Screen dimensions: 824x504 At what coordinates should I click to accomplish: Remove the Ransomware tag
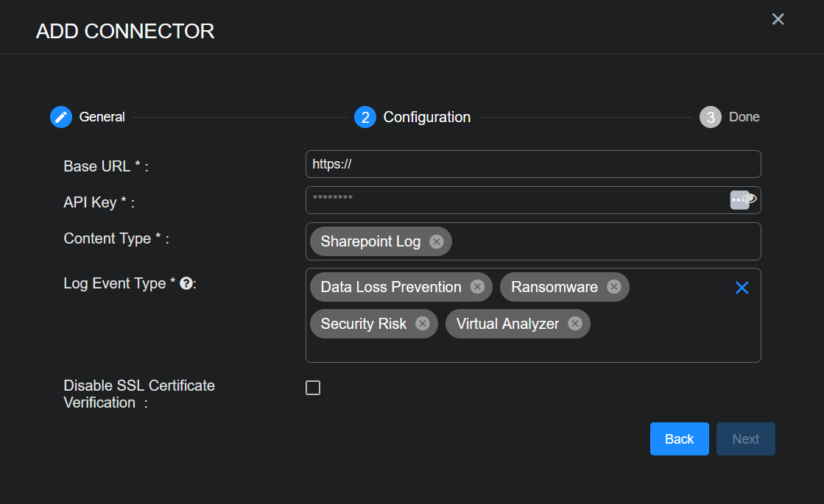coord(613,287)
